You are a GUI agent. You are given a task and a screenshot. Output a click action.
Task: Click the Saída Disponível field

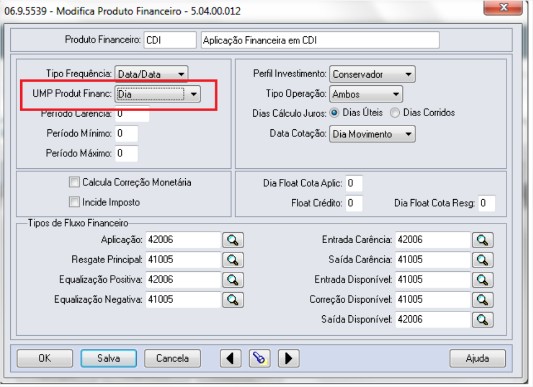point(433,320)
